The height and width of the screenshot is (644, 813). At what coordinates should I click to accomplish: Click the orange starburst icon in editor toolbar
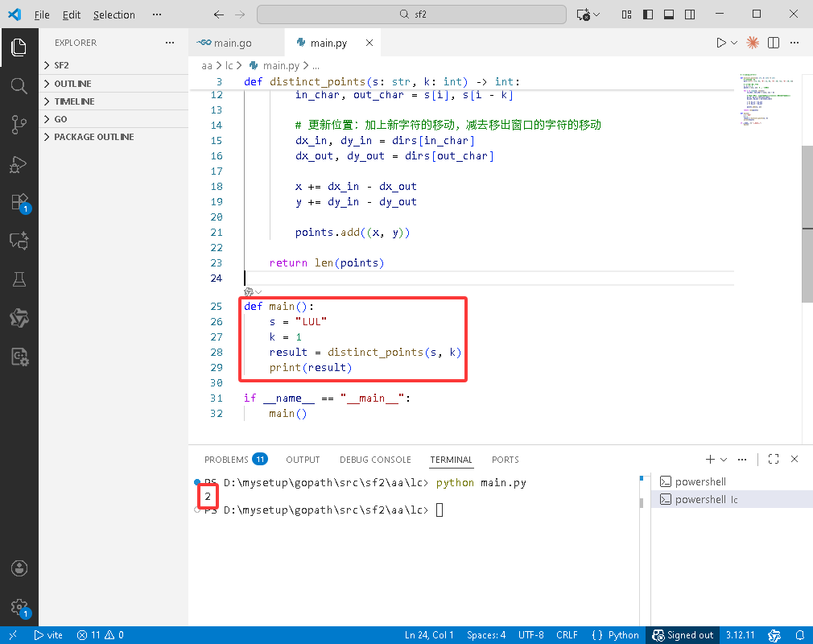(x=753, y=43)
